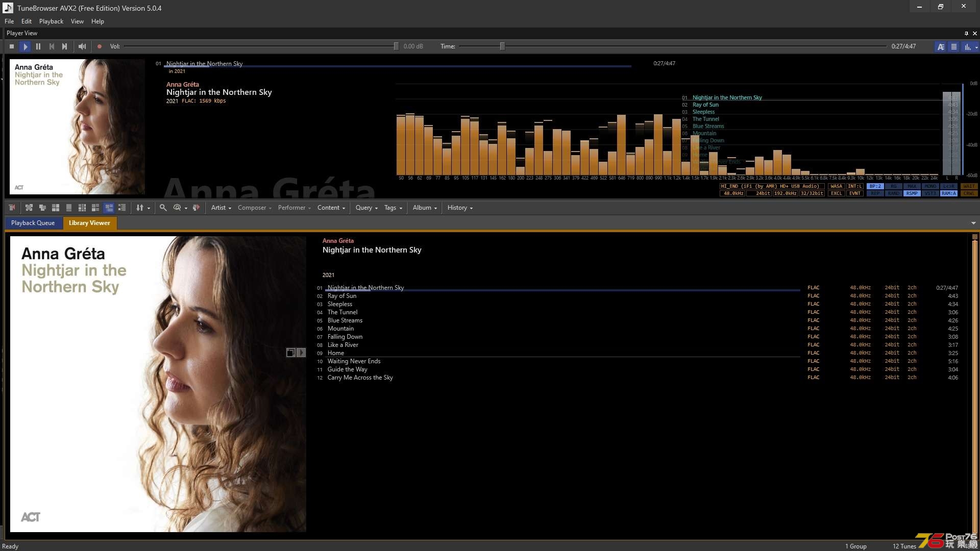Toggle the RAM:A memory playback mode
Image resolution: width=980 pixels, height=551 pixels.
[949, 193]
